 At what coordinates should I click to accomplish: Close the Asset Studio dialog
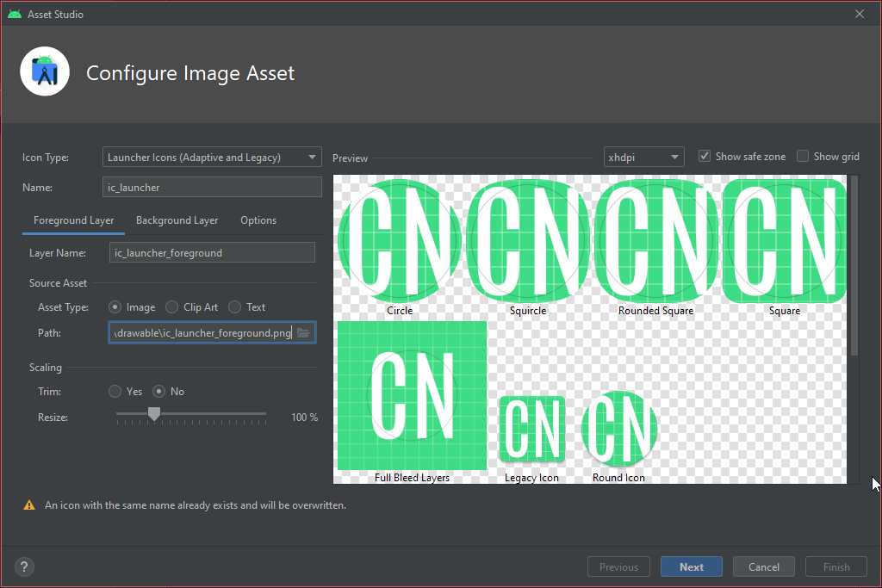[x=859, y=14]
